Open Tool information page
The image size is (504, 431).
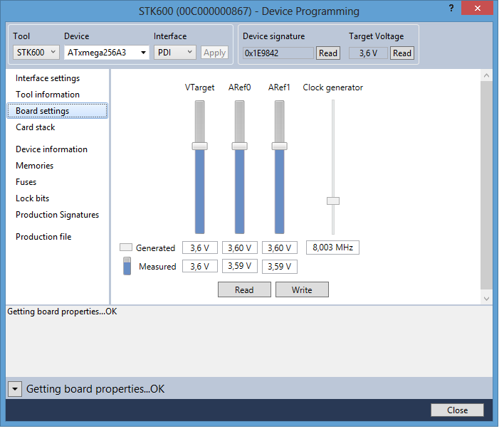[48, 95]
